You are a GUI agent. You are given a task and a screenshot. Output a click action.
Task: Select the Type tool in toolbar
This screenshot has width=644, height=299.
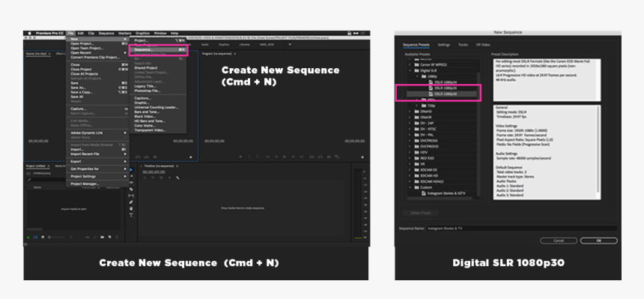pos(131,215)
